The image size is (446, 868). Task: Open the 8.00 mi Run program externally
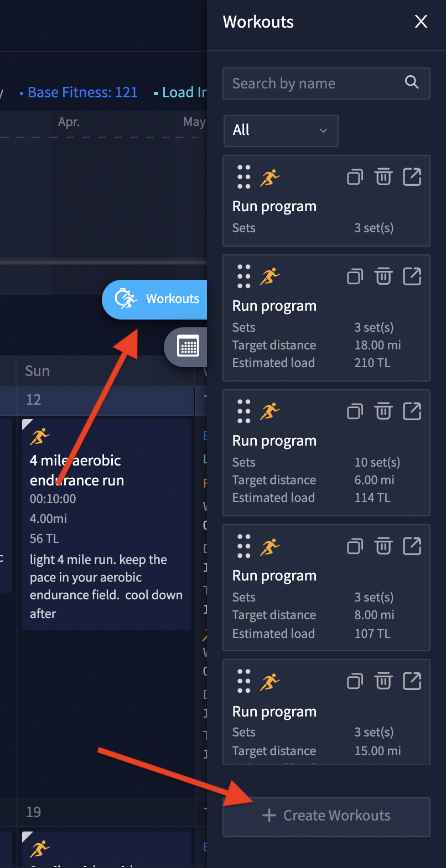pyautogui.click(x=412, y=546)
